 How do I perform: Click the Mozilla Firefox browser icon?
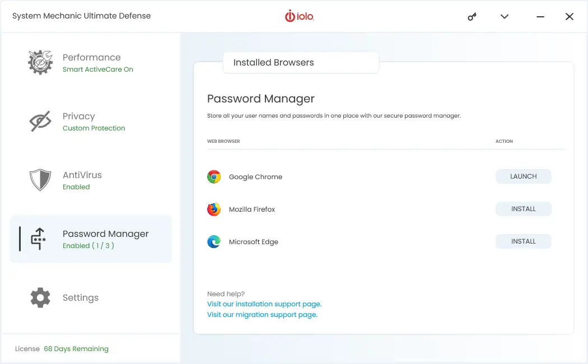pyautogui.click(x=214, y=209)
